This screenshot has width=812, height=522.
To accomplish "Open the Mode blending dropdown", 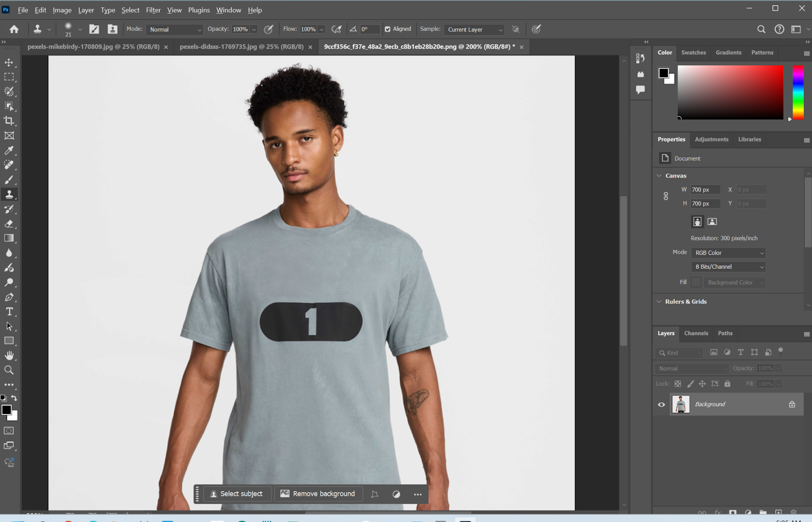I will [175, 29].
